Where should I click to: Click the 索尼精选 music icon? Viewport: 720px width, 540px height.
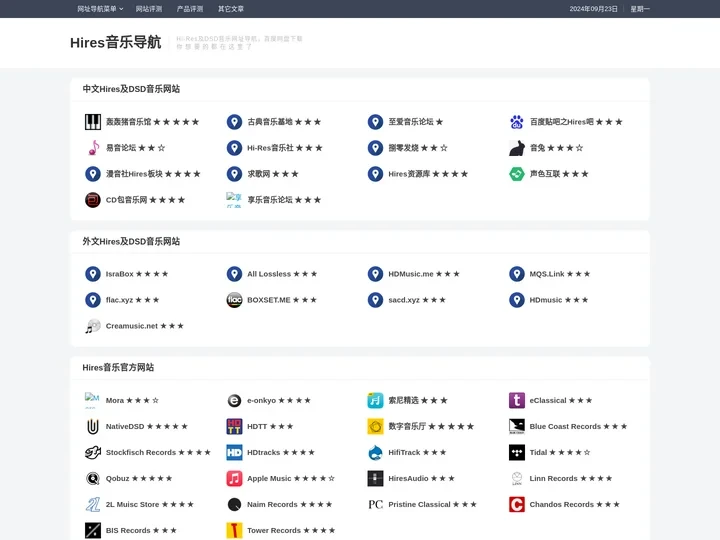(375, 400)
